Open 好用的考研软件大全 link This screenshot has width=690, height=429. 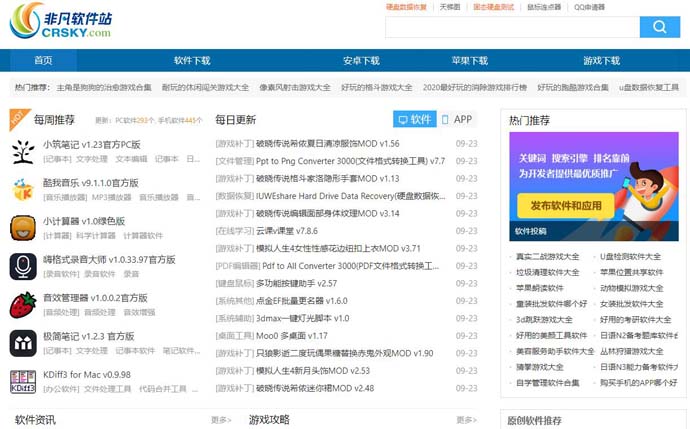click(x=635, y=319)
